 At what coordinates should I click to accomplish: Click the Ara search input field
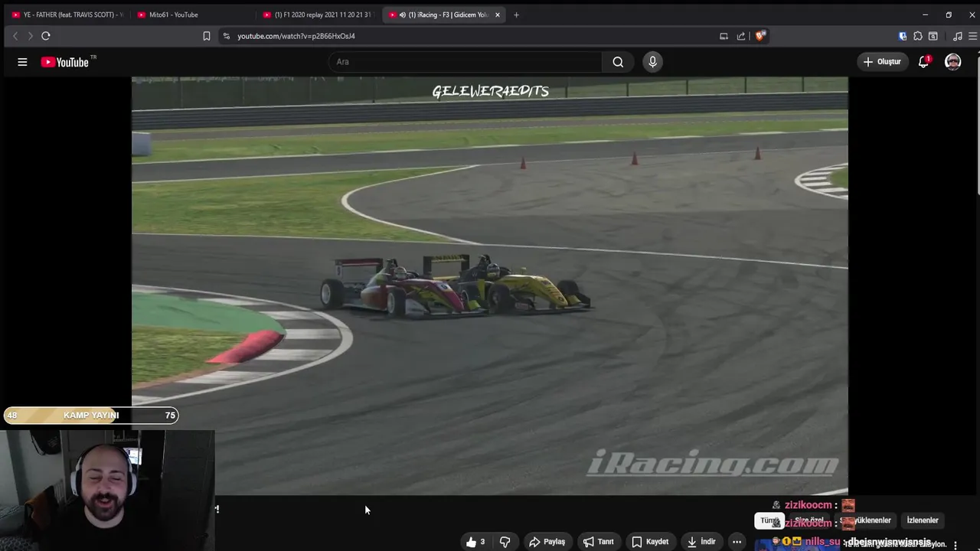(467, 62)
